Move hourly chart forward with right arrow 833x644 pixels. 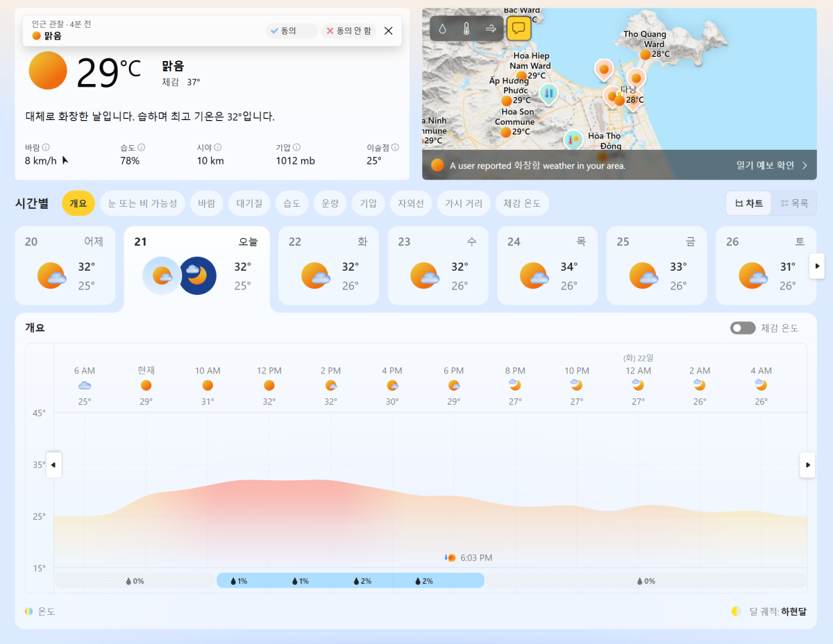pyautogui.click(x=807, y=464)
